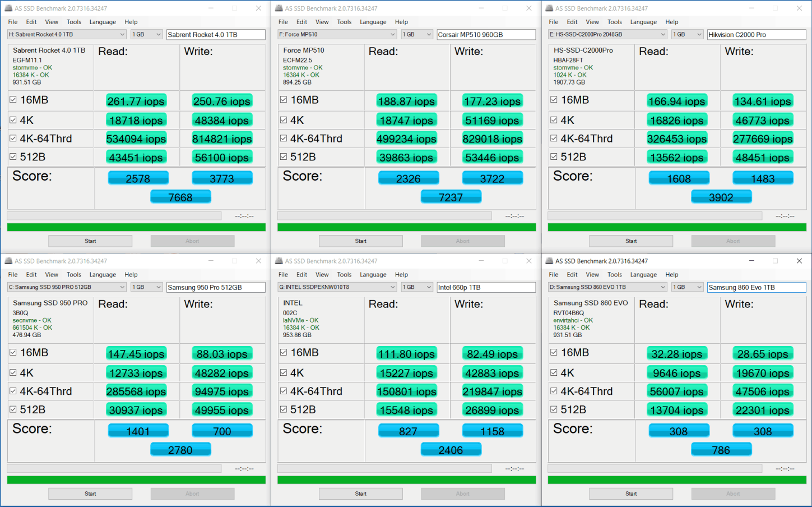This screenshot has width=812, height=507.
Task: Disable the 4K-64Thrd test in the Intel 660p window
Action: point(284,391)
